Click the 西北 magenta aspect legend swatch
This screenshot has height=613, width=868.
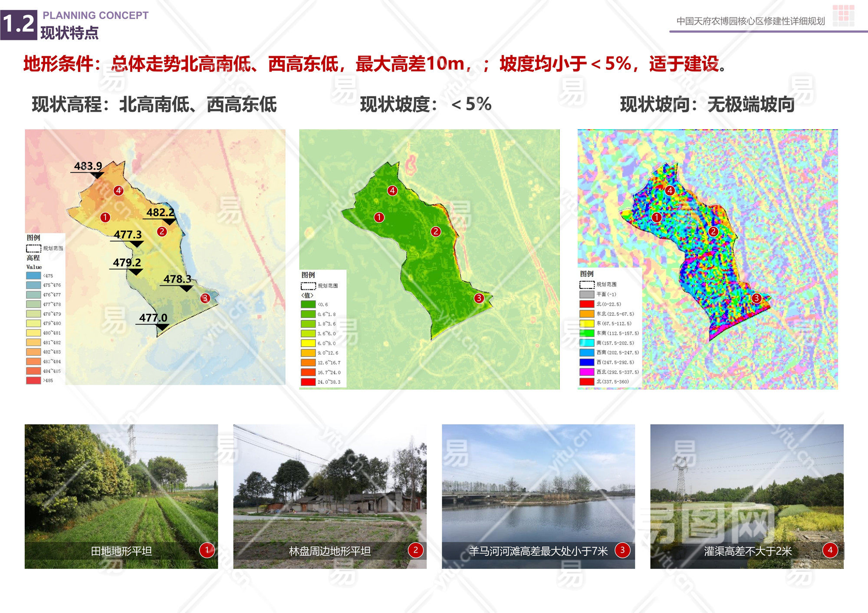586,372
